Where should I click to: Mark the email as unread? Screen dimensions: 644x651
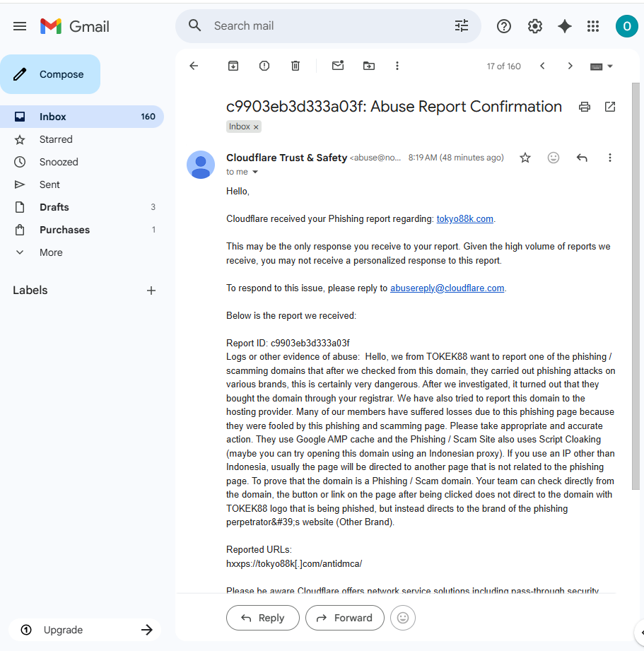[x=338, y=66]
